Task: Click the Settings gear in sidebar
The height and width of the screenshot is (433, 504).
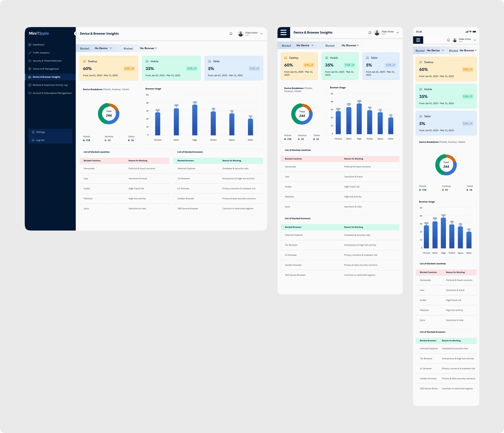Action: pos(33,132)
